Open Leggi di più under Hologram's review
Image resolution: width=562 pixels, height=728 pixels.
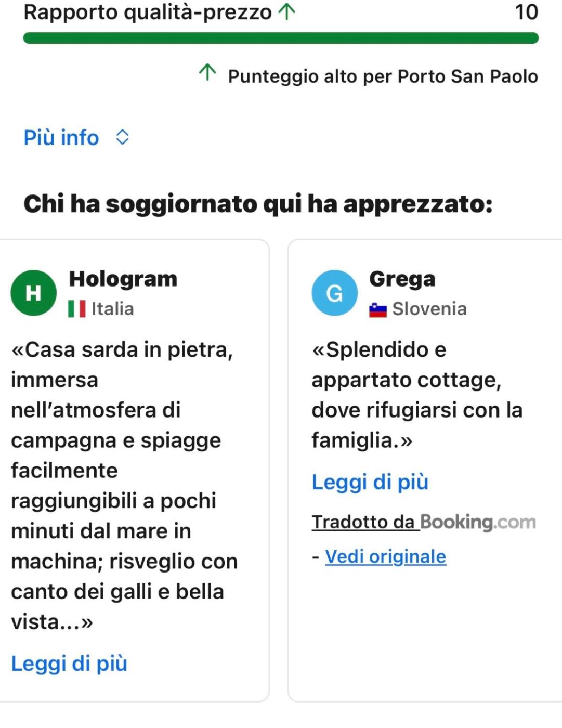(x=69, y=664)
